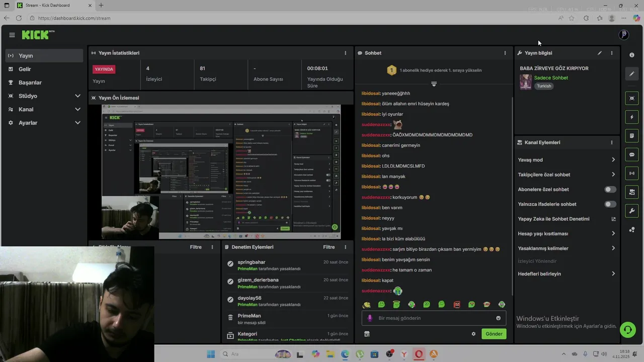Open the user avatar menu at top right
Screen dimensions: 644x362
[x=624, y=35]
